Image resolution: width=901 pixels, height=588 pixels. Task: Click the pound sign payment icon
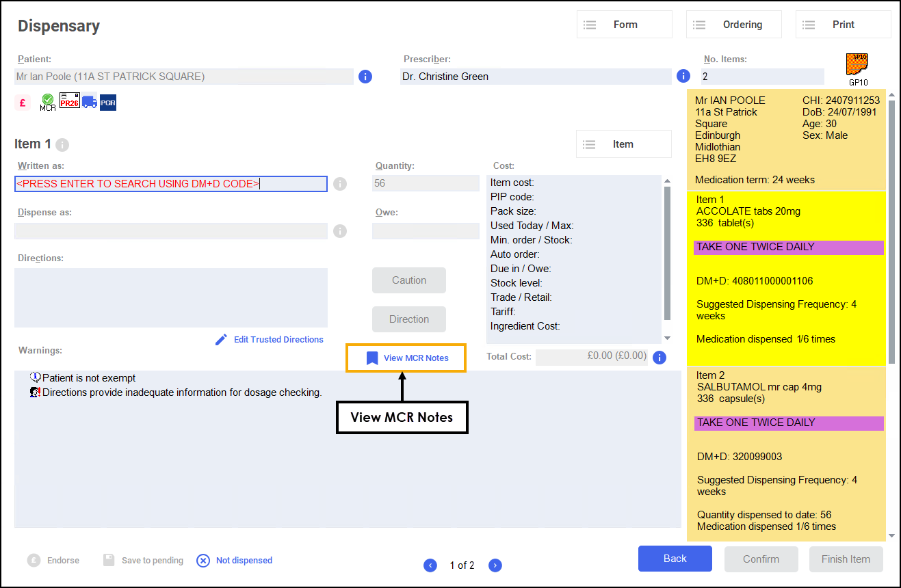pos(23,103)
